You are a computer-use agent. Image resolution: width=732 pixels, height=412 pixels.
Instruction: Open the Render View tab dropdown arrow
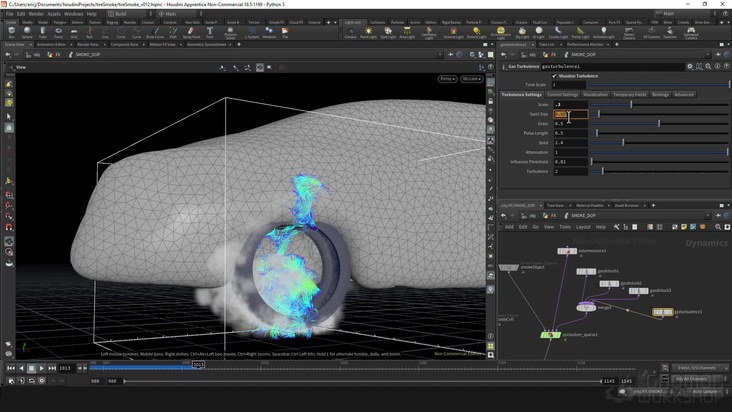[x=104, y=45]
